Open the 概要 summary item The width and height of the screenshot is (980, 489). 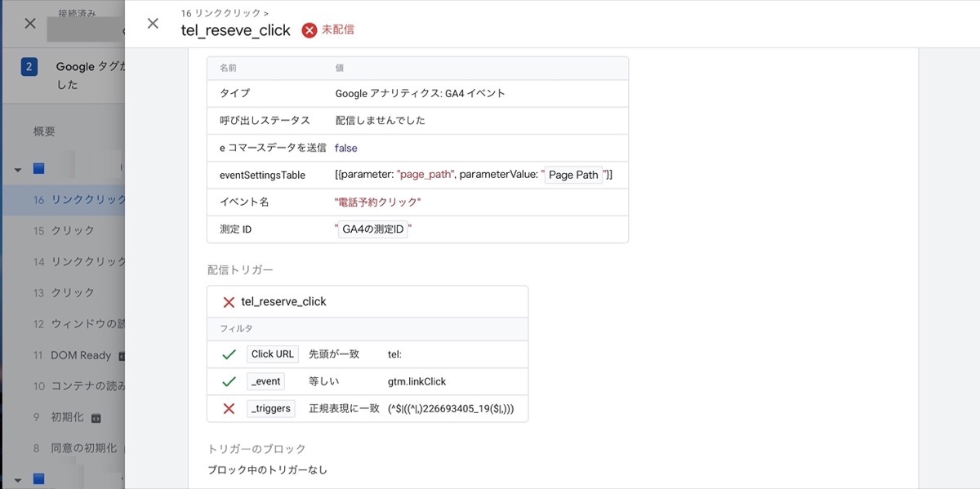[44, 131]
